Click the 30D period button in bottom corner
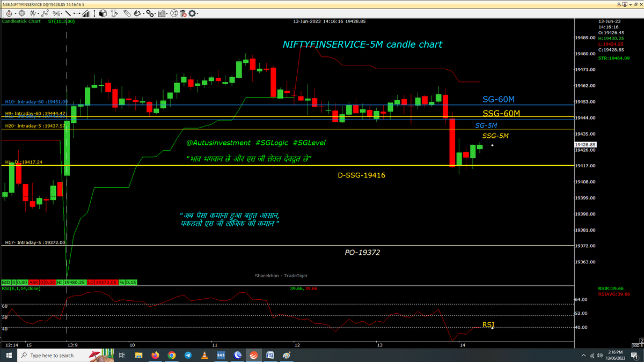The image size is (644, 362). (x=636, y=346)
